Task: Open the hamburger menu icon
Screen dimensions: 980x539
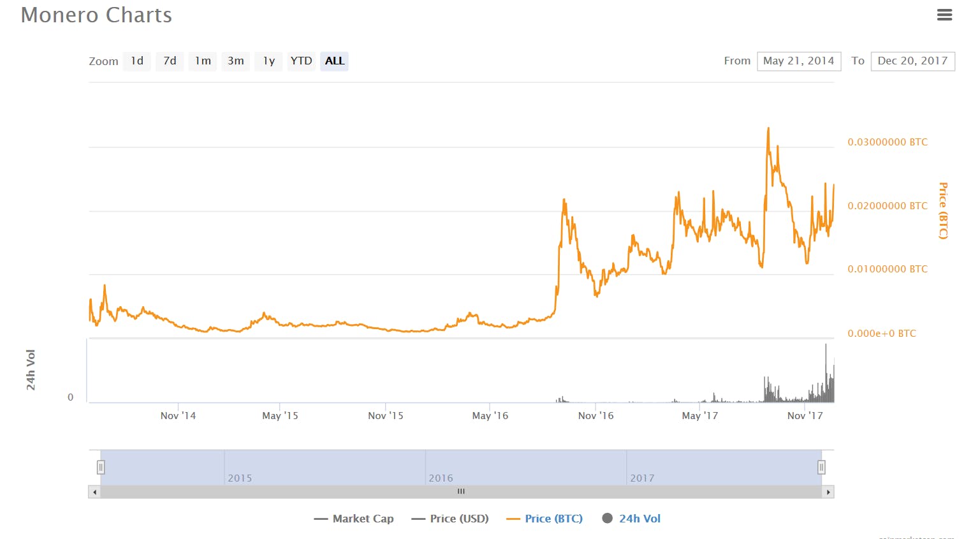Action: click(944, 14)
